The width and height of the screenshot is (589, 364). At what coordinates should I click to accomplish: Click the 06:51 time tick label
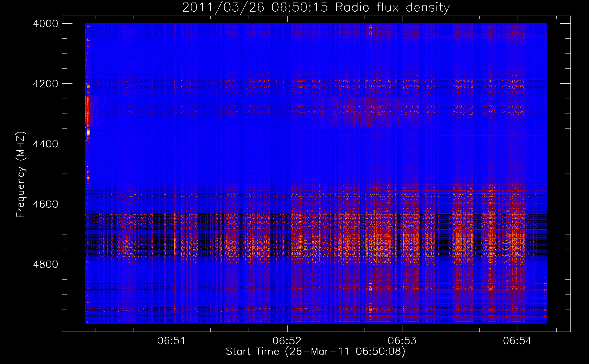(x=171, y=341)
